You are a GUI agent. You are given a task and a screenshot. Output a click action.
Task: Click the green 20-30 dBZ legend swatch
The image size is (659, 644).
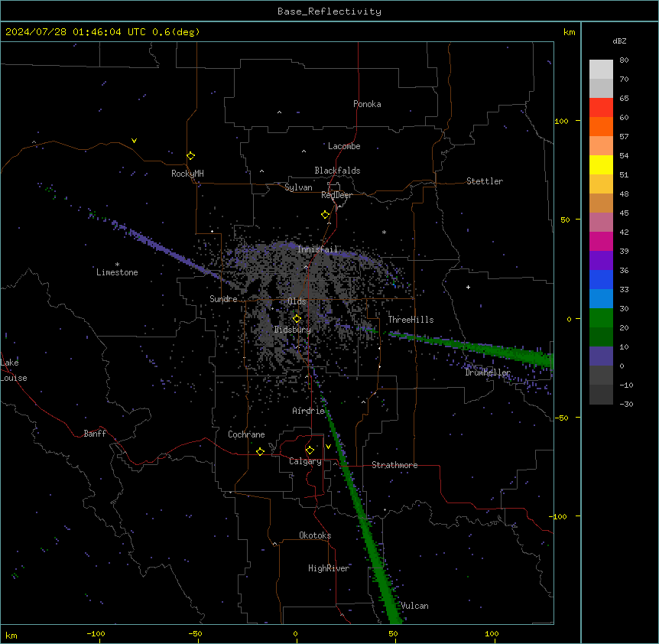[601, 318]
